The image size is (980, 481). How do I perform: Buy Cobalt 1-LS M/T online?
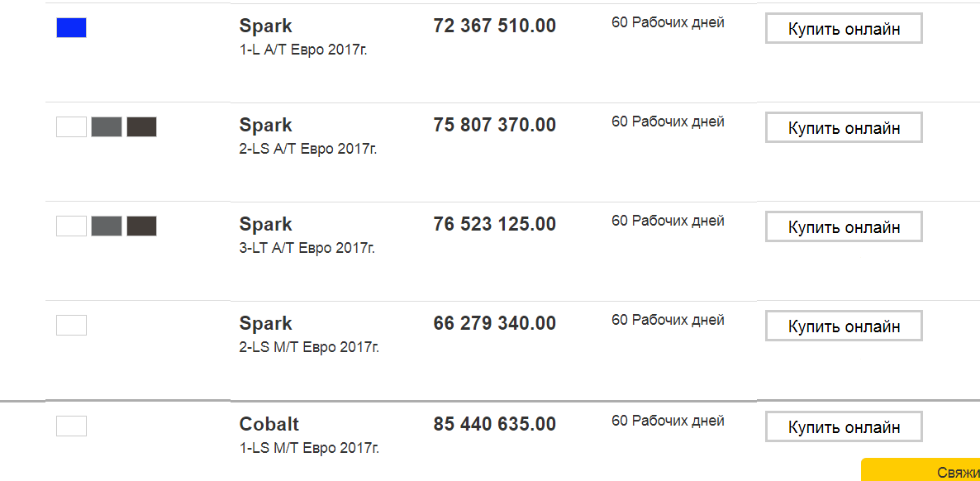pos(844,427)
